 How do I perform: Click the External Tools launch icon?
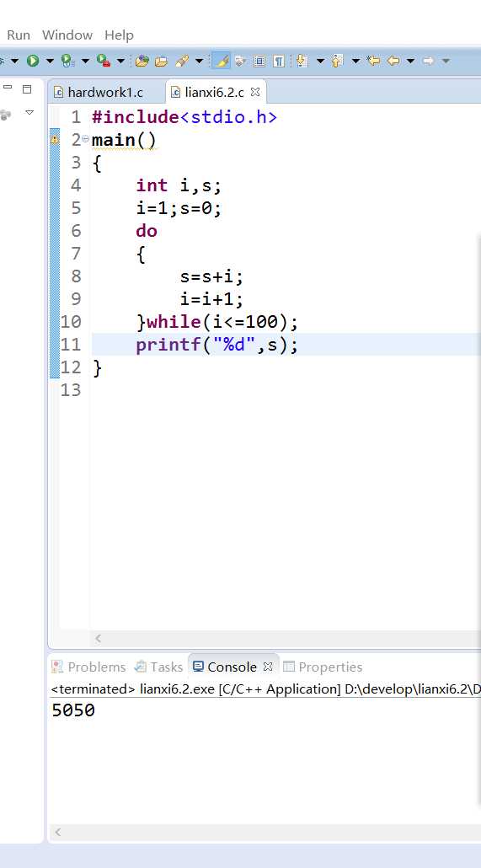(x=104, y=61)
